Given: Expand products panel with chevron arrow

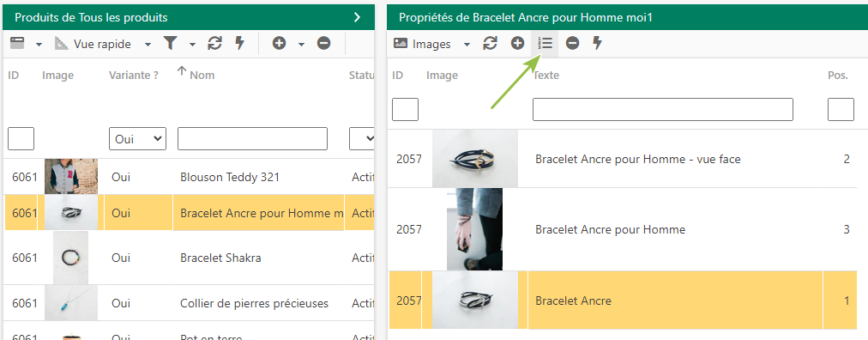Looking at the screenshot, I should tap(358, 18).
